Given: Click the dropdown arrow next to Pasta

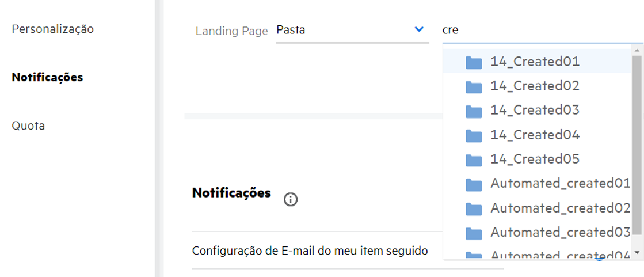Looking at the screenshot, I should (x=419, y=30).
